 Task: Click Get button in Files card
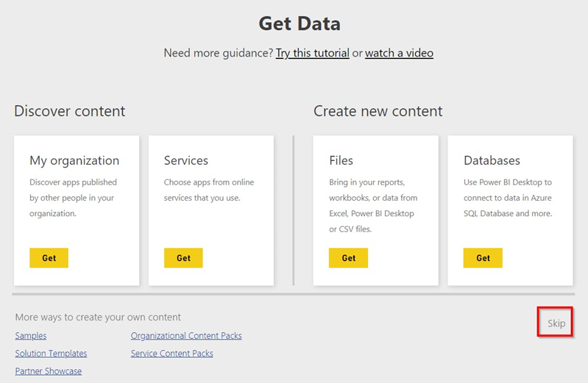pos(348,258)
